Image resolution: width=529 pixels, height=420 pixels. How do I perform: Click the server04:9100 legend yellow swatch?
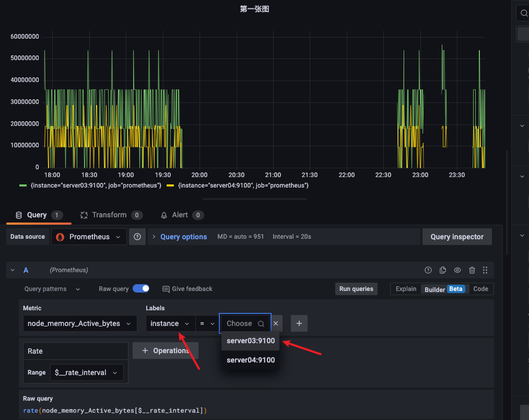click(170, 185)
